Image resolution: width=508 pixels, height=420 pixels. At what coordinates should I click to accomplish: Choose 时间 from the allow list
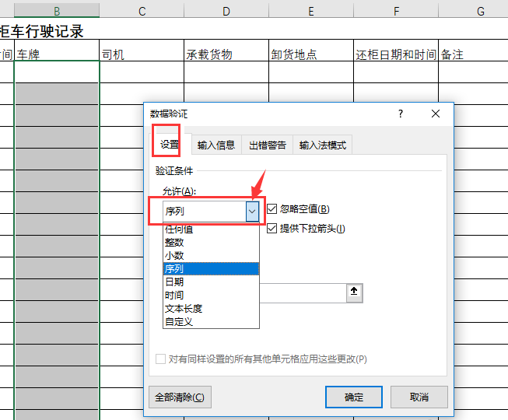(211, 296)
